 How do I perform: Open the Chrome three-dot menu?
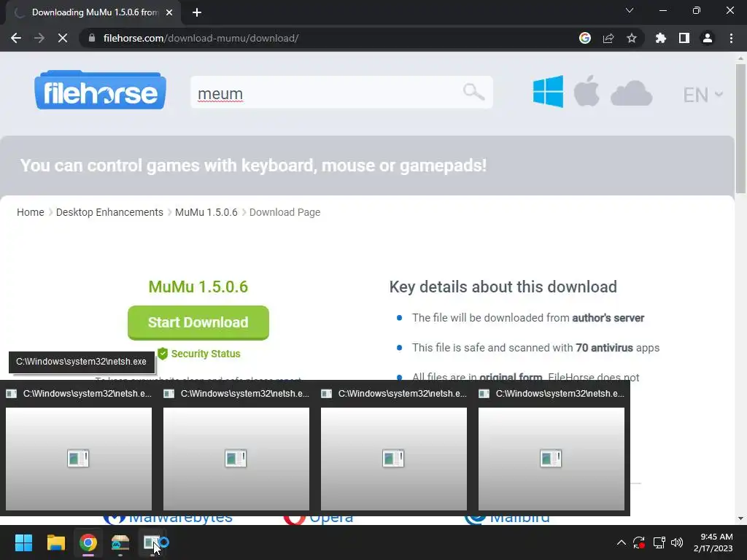tap(731, 38)
